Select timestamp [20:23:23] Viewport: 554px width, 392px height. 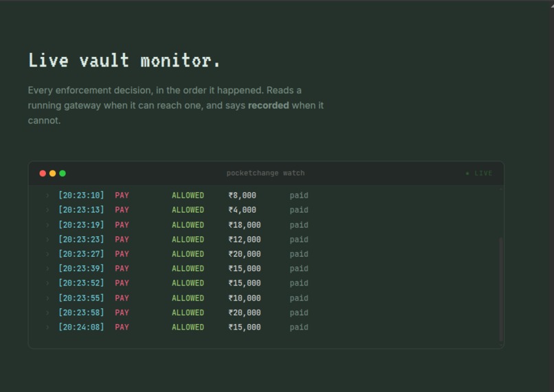coord(81,239)
